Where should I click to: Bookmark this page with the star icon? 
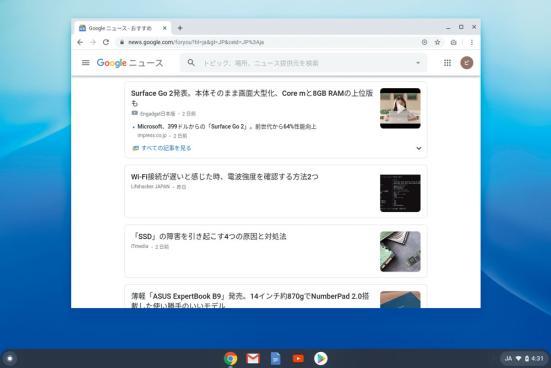point(437,42)
